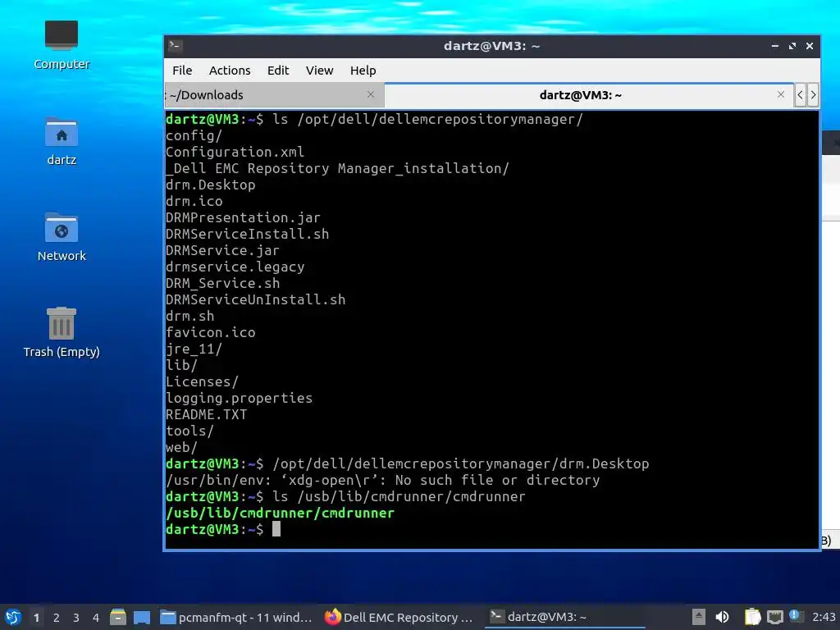The image size is (840, 630).
Task: Click the green /usb/lib/cmdrunner/cmdrunner output
Action: pyautogui.click(x=280, y=513)
